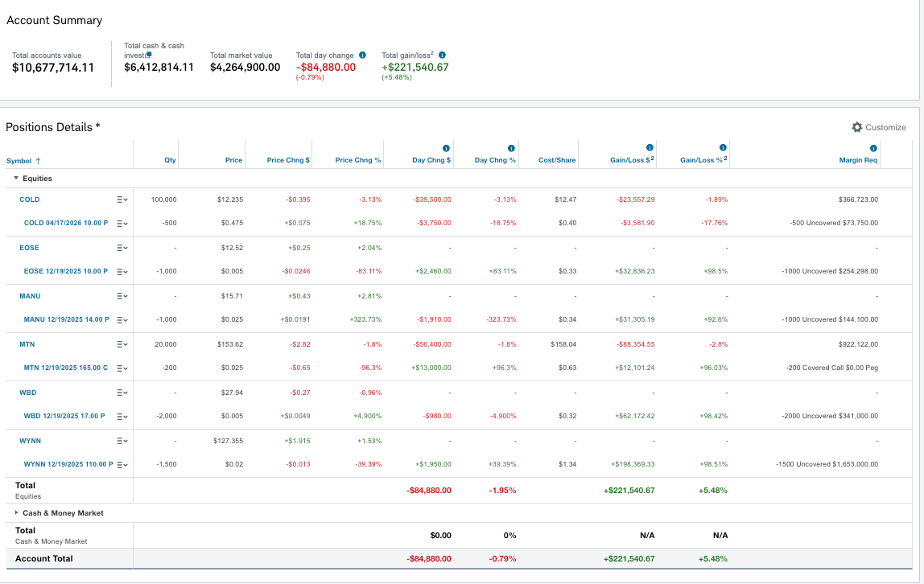Click the Total day change info icon
924x584 pixels.
(x=362, y=56)
